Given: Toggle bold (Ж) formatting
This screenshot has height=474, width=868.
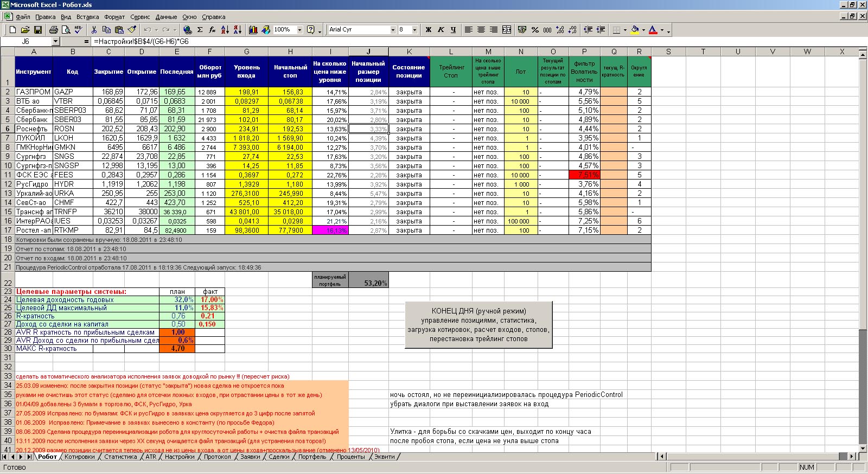Looking at the screenshot, I should coord(428,30).
